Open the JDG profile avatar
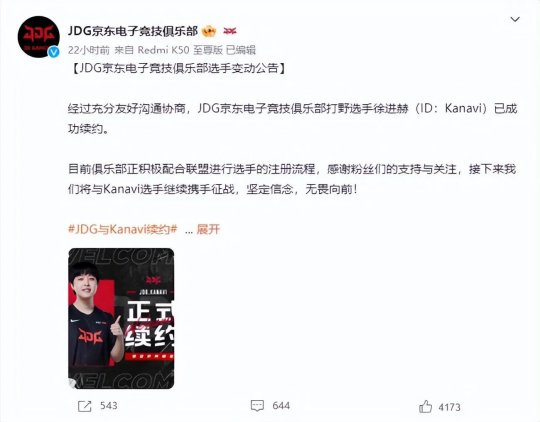 39,37
